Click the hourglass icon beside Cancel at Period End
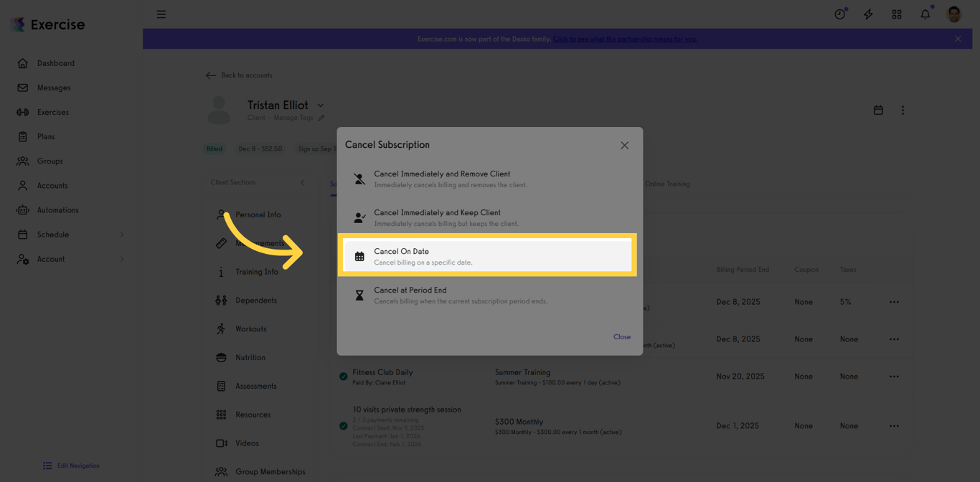The height and width of the screenshot is (482, 980). 359,294
